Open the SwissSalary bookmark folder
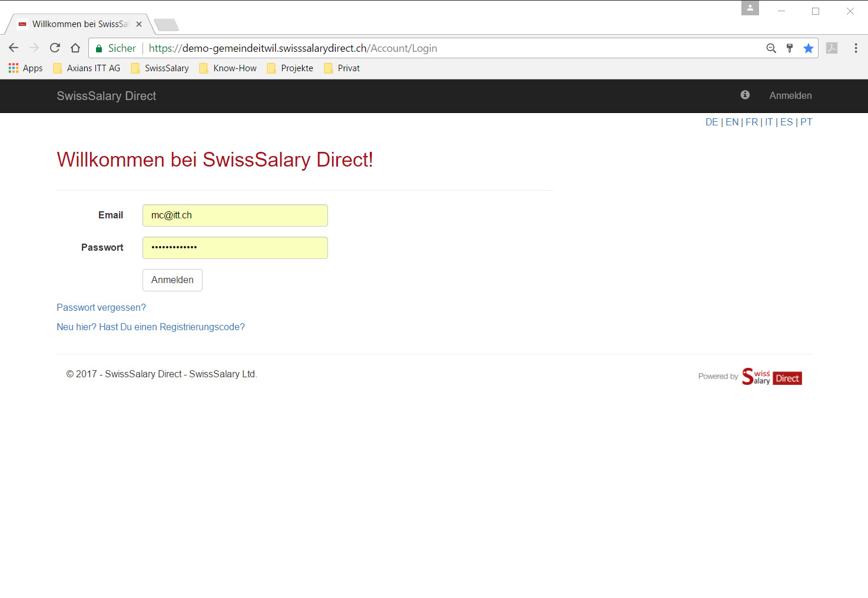This screenshot has width=868, height=598. click(x=160, y=68)
